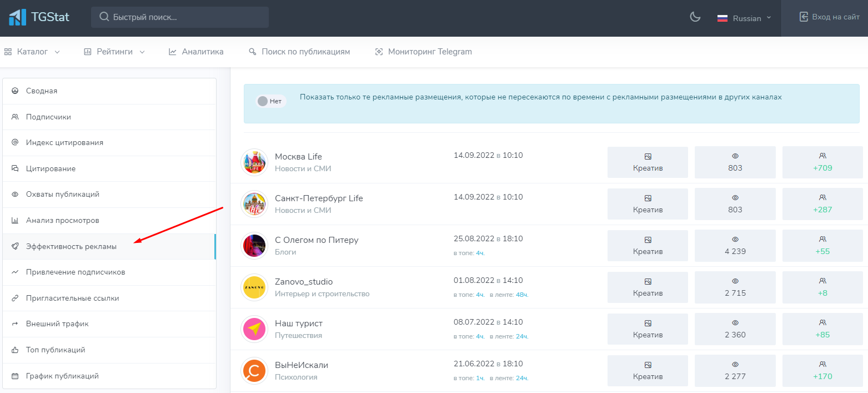Click the Привлечение подписчиков trend icon

(15, 272)
